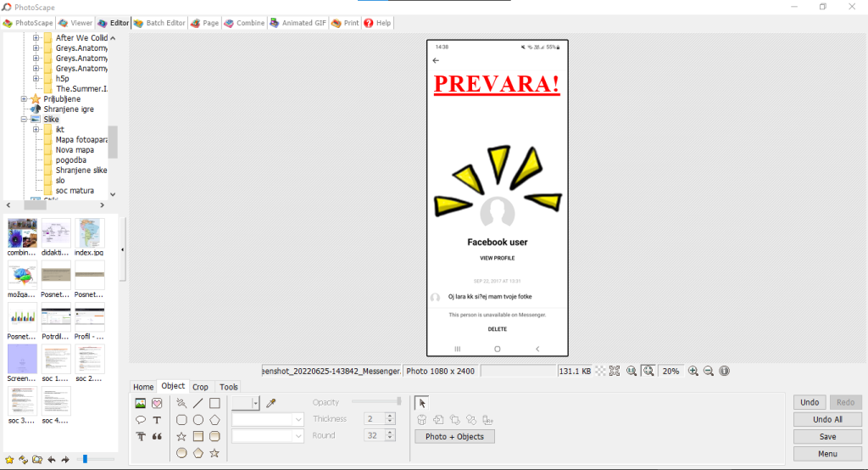The height and width of the screenshot is (470, 868).
Task: Open the second empty combo box
Action: 267,436
